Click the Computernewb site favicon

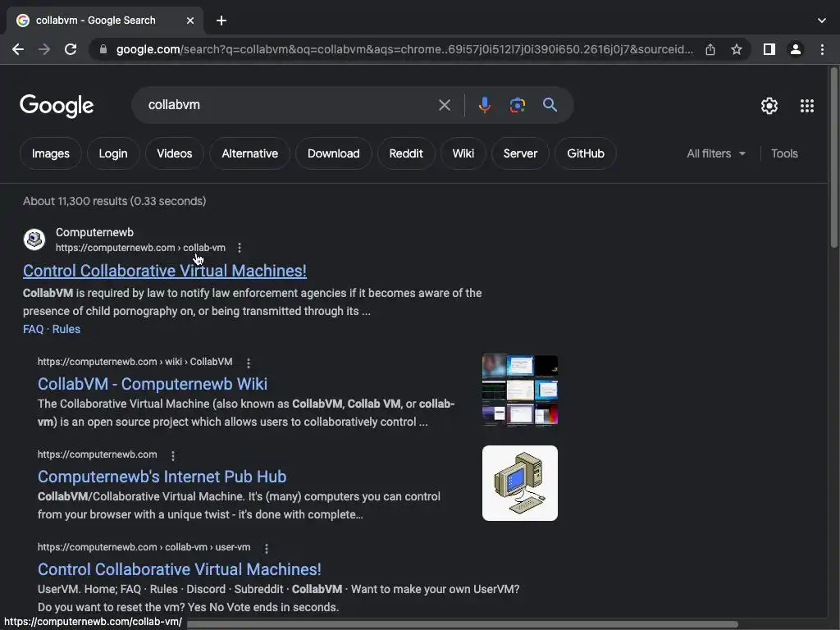pyautogui.click(x=34, y=239)
